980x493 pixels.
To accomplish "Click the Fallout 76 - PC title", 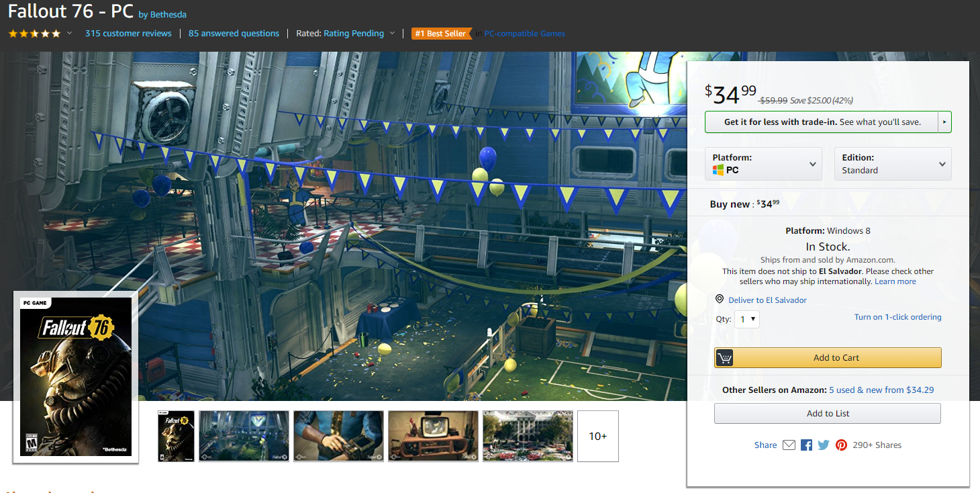I will (x=70, y=11).
